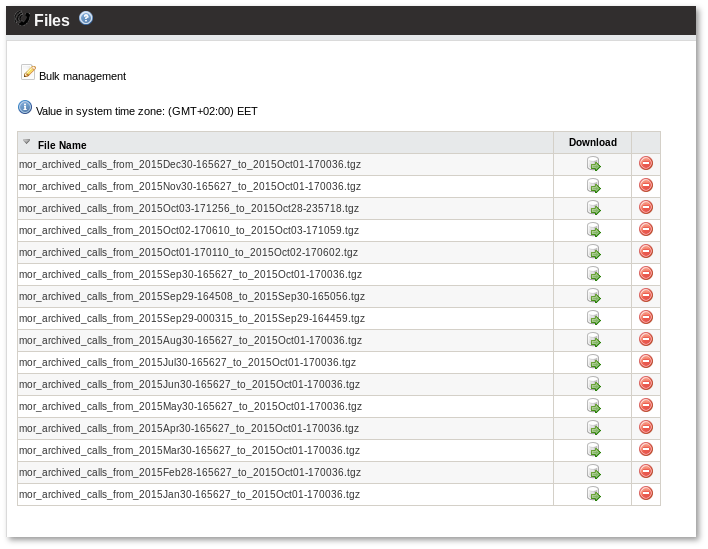Delete the 2015Sep30-165627 archive file

(x=646, y=273)
